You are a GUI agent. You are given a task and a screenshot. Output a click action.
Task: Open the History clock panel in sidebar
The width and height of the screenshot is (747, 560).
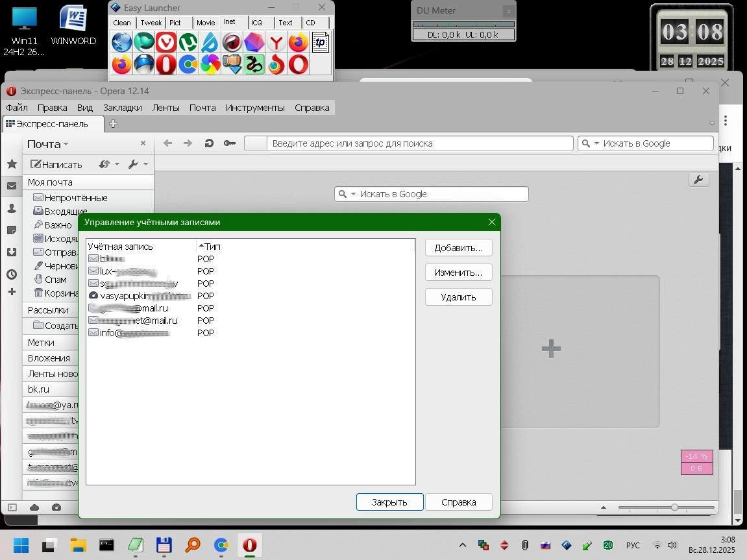12,274
